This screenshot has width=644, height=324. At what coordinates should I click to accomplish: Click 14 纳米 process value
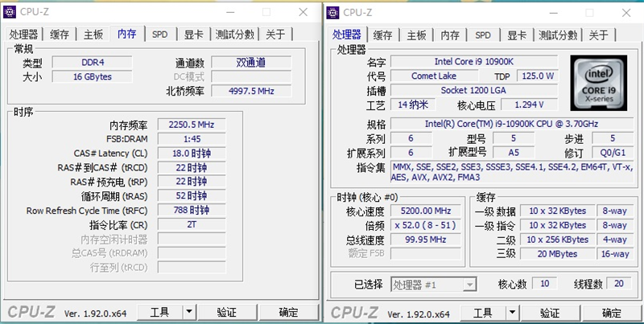413,105
